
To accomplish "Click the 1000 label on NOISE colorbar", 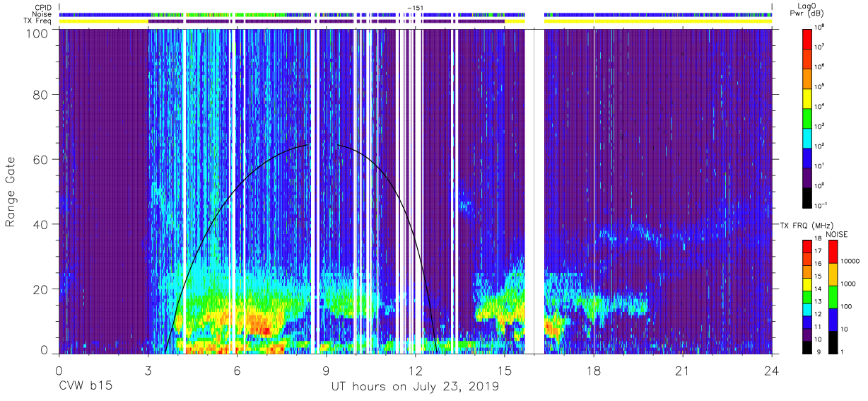I will pos(849,284).
